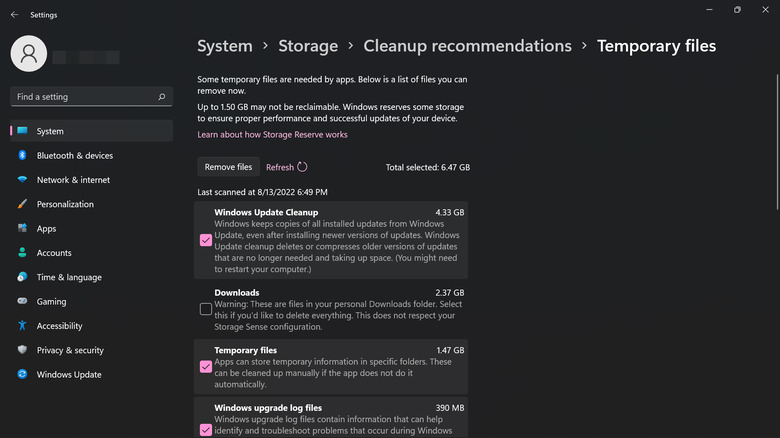
Task: Open the Accounts settings page
Action: click(54, 253)
